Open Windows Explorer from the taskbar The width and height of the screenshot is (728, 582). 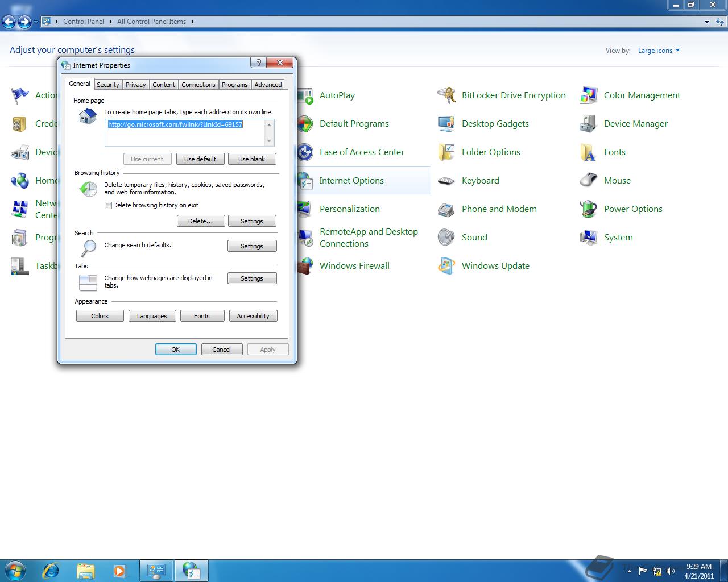point(85,571)
